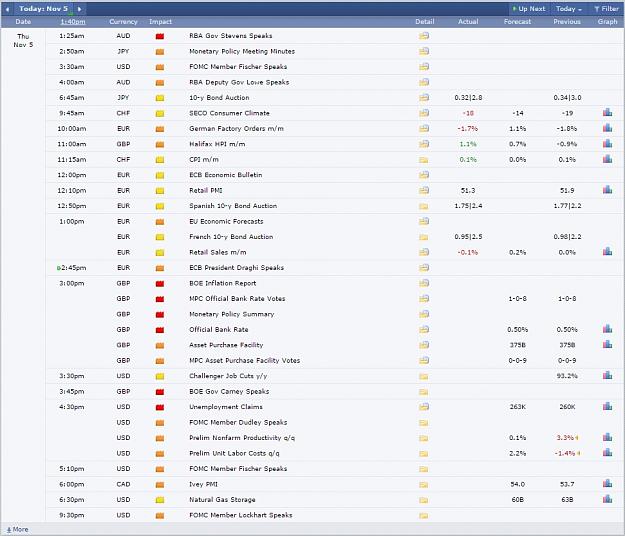Open detail folder for RBA Gov Stevens Speaks
This screenshot has width=625, height=536.
click(424, 36)
